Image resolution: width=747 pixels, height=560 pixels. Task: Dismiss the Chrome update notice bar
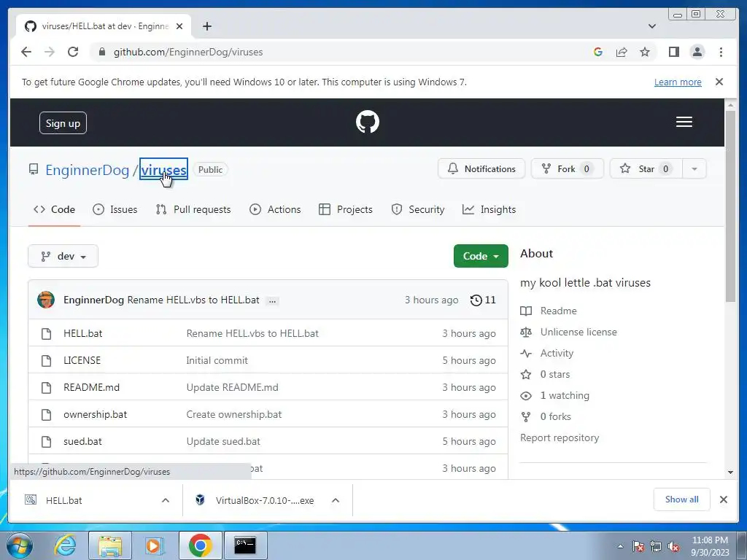[719, 82]
